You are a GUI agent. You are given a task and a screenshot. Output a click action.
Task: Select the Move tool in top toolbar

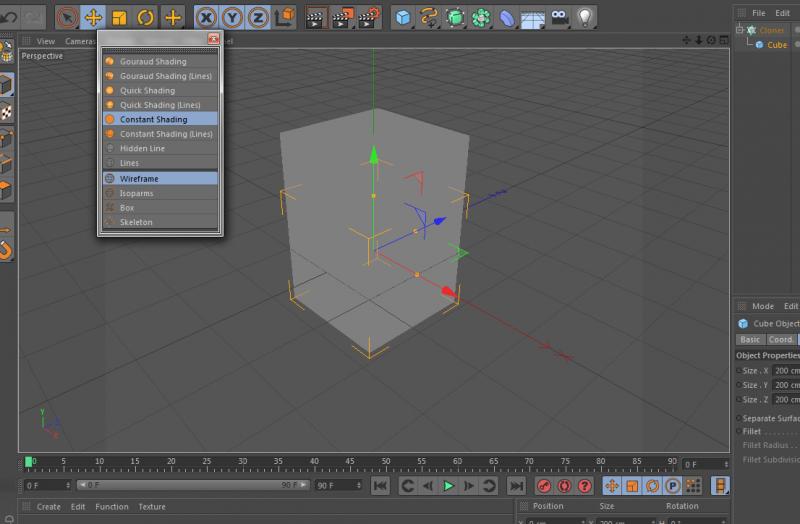[93, 17]
